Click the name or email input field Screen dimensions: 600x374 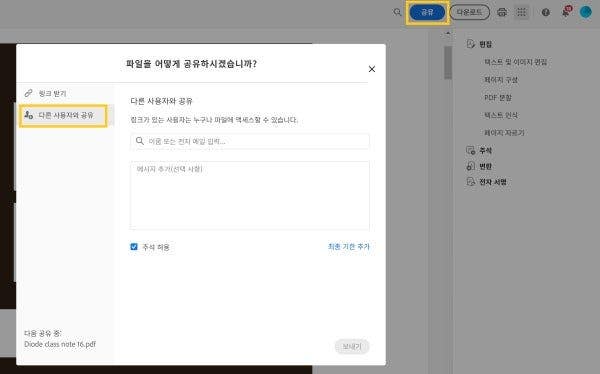pos(250,141)
